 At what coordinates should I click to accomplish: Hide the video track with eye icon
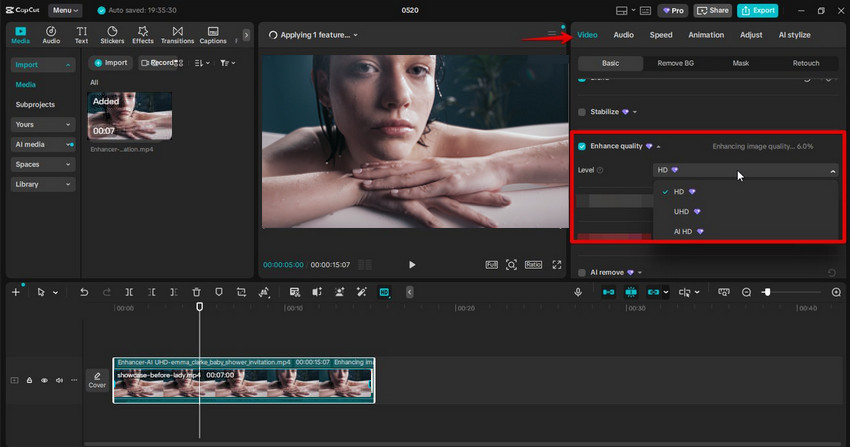pyautogui.click(x=44, y=380)
